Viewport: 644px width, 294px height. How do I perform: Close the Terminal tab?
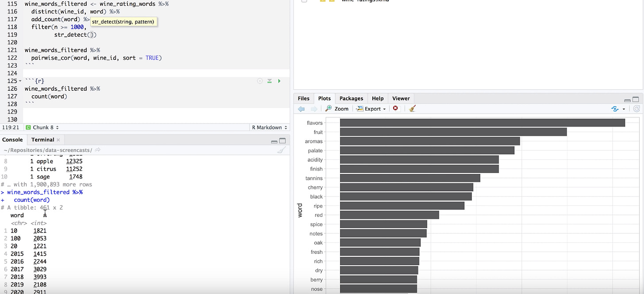[58, 140]
